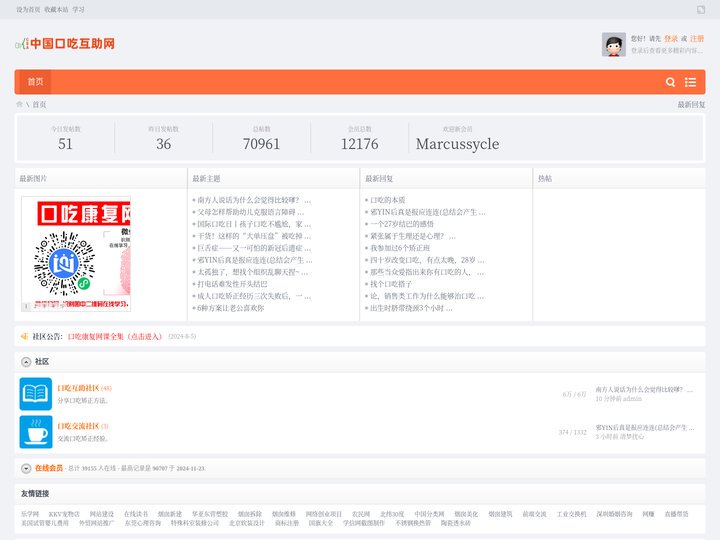
Task: Collapse the 社区 section
Action: (26, 362)
